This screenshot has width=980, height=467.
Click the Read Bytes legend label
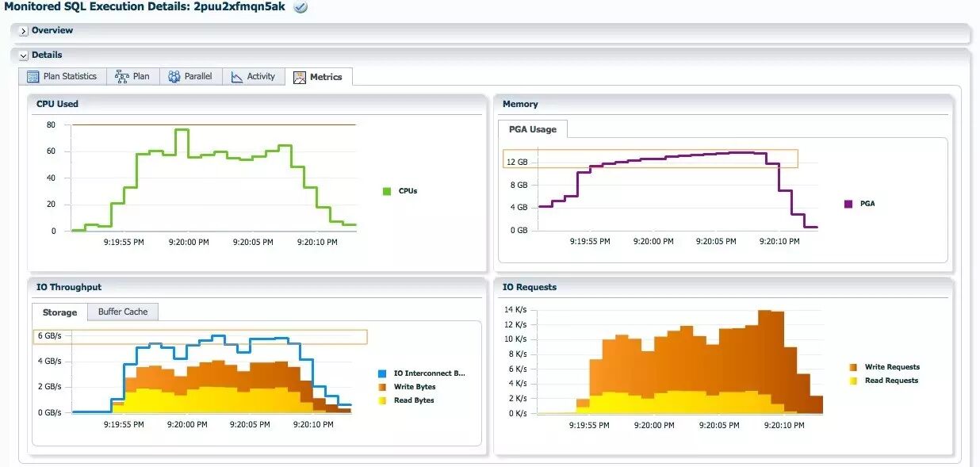pos(414,400)
